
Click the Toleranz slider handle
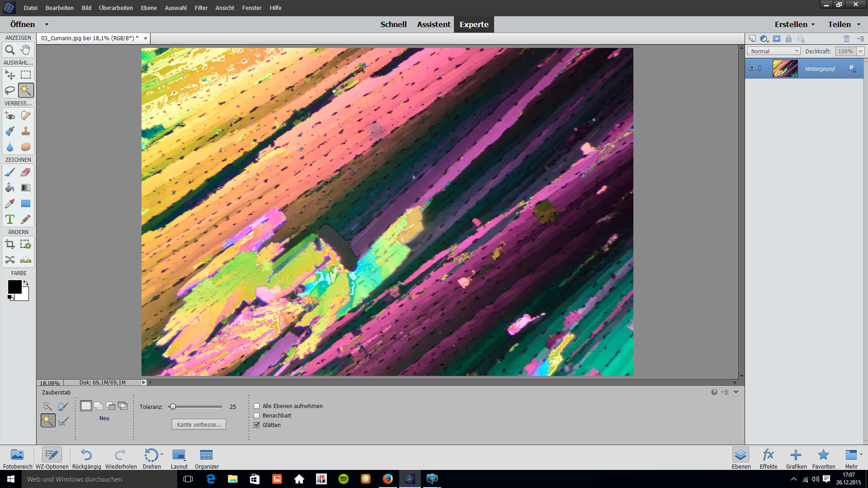point(173,407)
